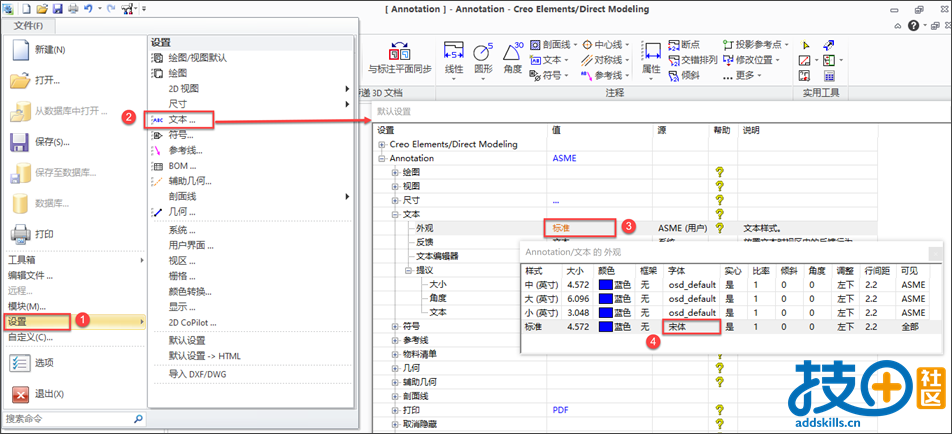Click the Print icon in quick access toolbar
Viewport: 952px width, 434px height.
(72, 8)
